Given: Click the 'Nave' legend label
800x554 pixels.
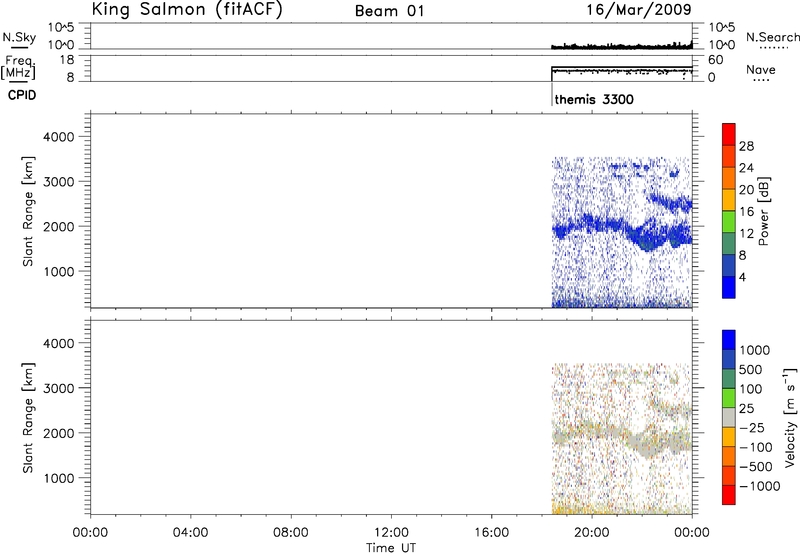Looking at the screenshot, I should tap(761, 70).
